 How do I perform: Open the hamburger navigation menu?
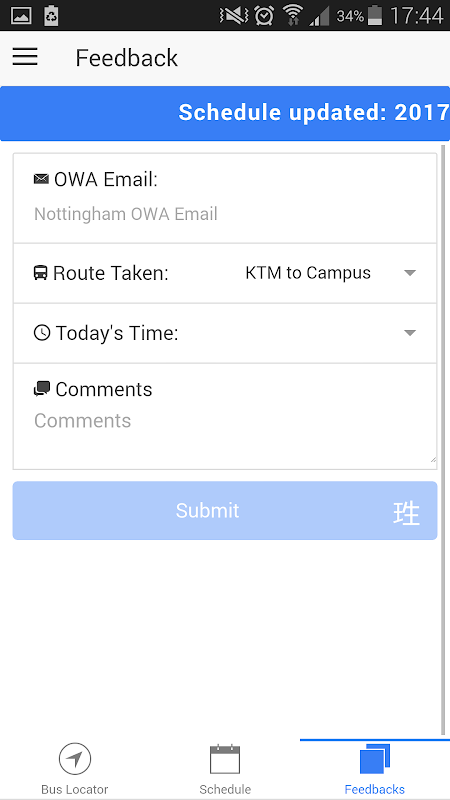pyautogui.click(x=25, y=57)
